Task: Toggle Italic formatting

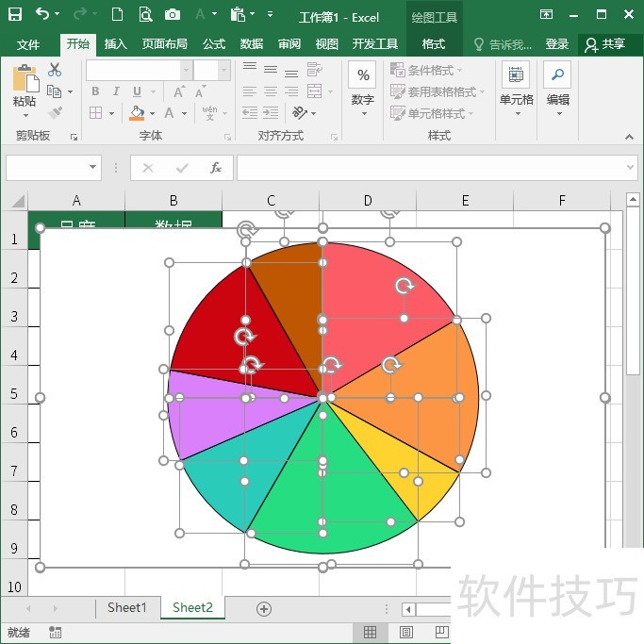Action: [116, 91]
